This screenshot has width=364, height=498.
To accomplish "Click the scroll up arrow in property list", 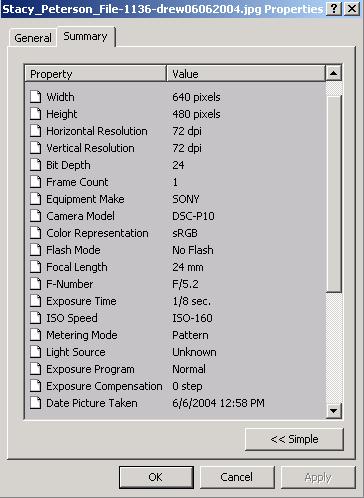I will (x=333, y=73).
